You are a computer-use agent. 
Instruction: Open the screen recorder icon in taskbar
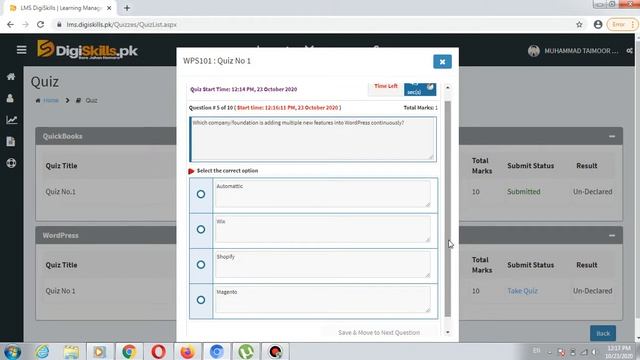pyautogui.click(x=275, y=351)
